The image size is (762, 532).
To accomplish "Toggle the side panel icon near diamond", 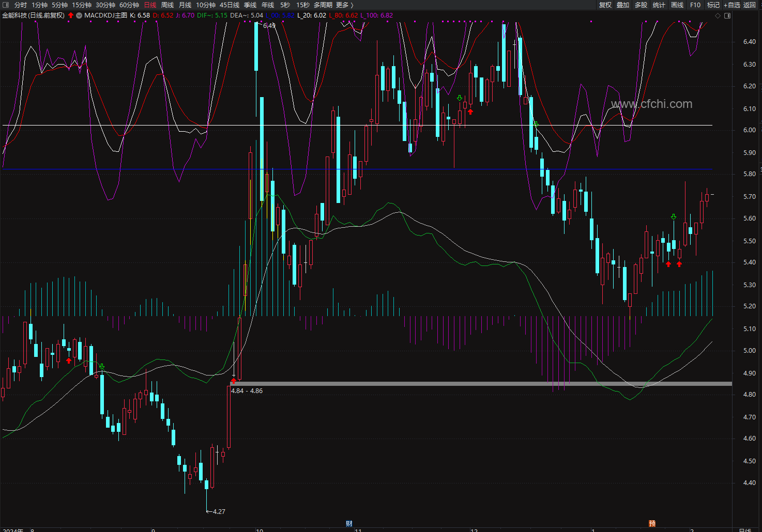I will click(x=727, y=16).
